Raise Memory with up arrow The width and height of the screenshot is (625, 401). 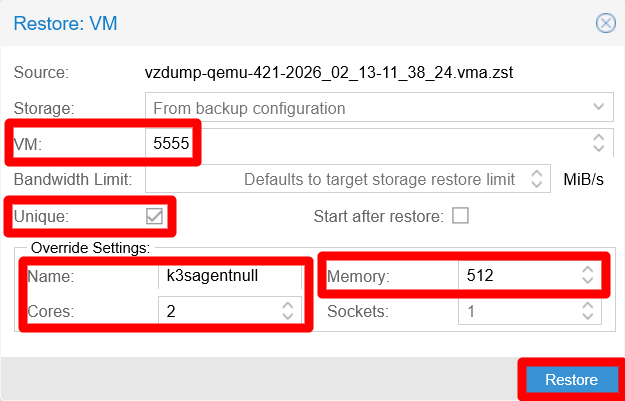[x=587, y=269]
